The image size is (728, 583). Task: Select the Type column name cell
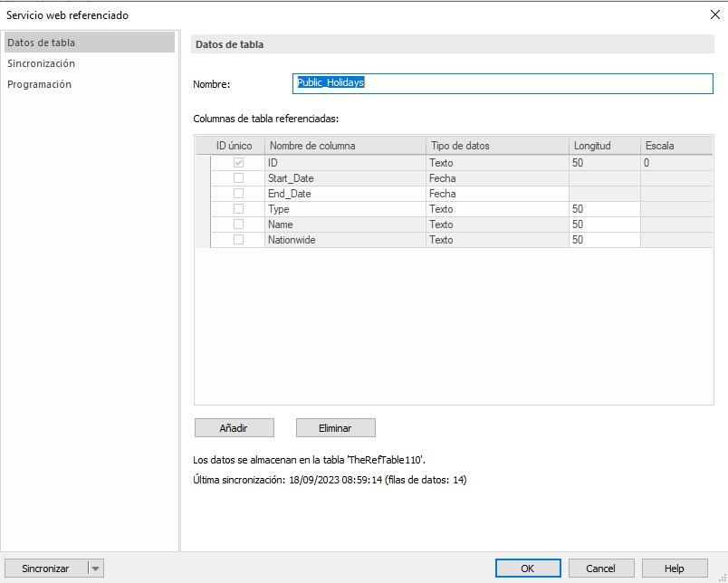click(345, 209)
